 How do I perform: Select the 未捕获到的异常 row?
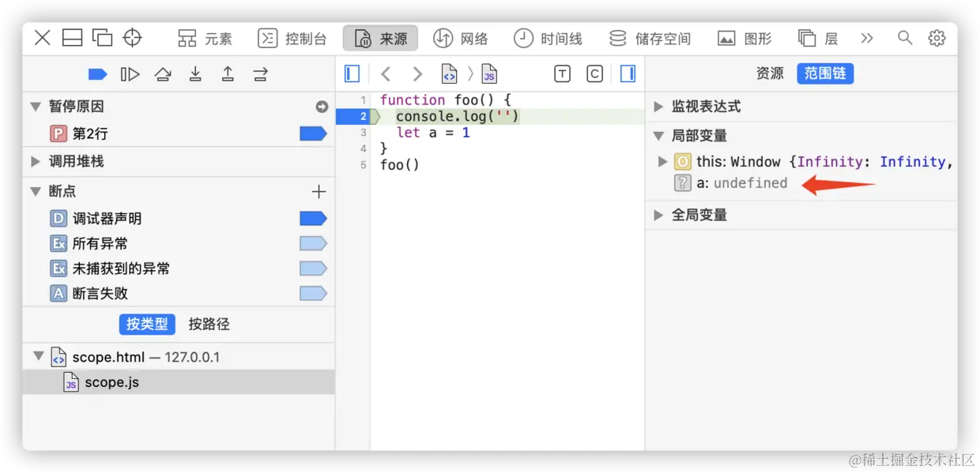(179, 268)
